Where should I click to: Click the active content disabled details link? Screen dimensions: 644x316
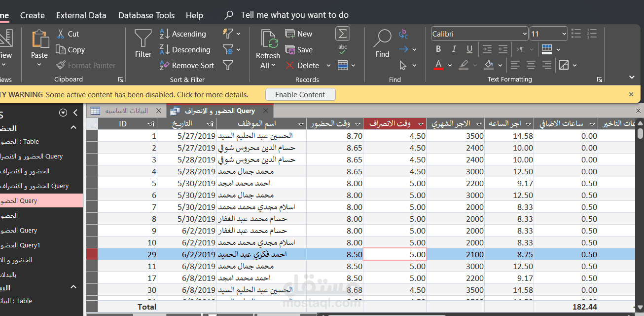coord(147,95)
